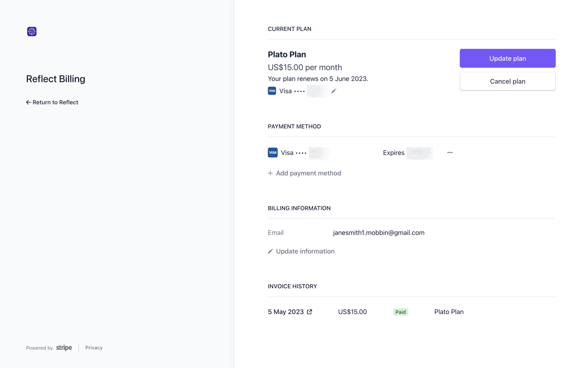This screenshot has width=588, height=368.
Task: Click the Stripe logo in the footer
Action: [x=64, y=347]
